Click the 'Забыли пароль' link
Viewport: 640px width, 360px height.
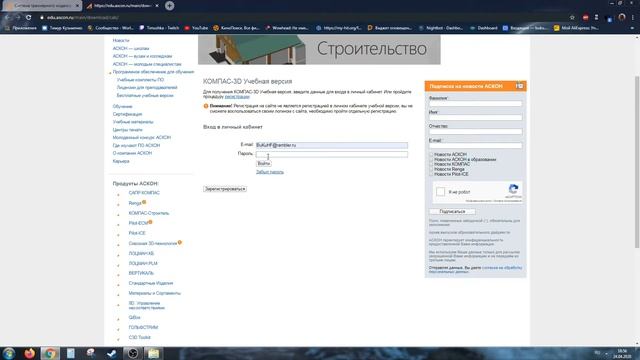[x=269, y=172]
